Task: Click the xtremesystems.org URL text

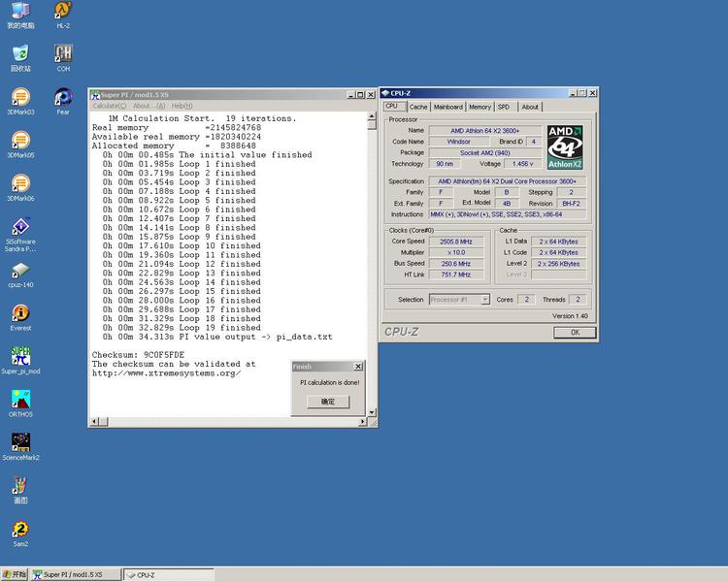Action: [166, 373]
